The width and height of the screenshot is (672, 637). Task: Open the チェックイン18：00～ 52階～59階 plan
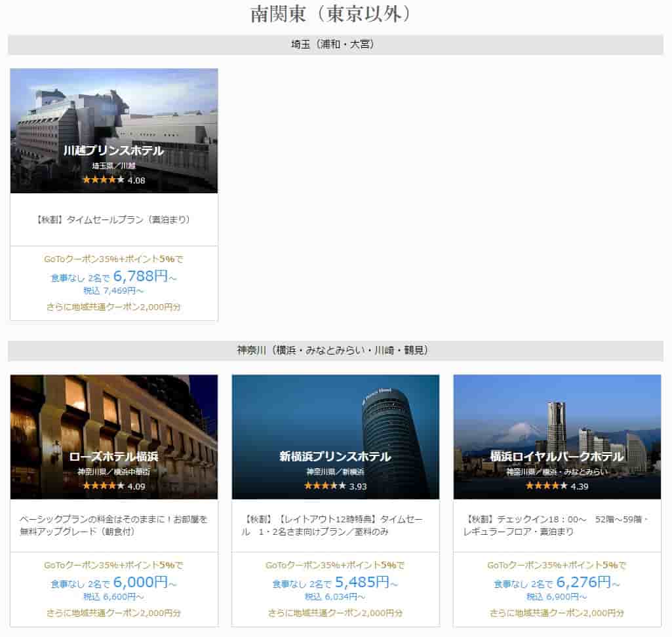[x=557, y=526]
